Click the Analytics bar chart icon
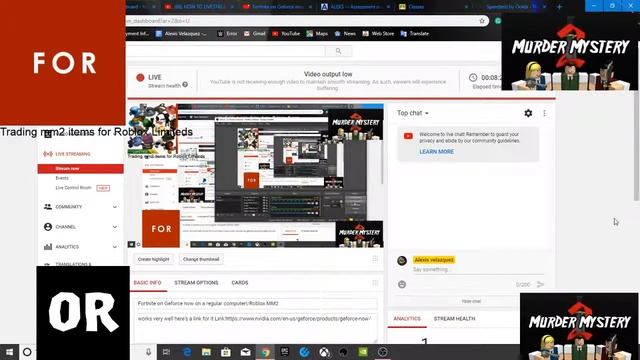This screenshot has height=360, width=640. pos(48,247)
